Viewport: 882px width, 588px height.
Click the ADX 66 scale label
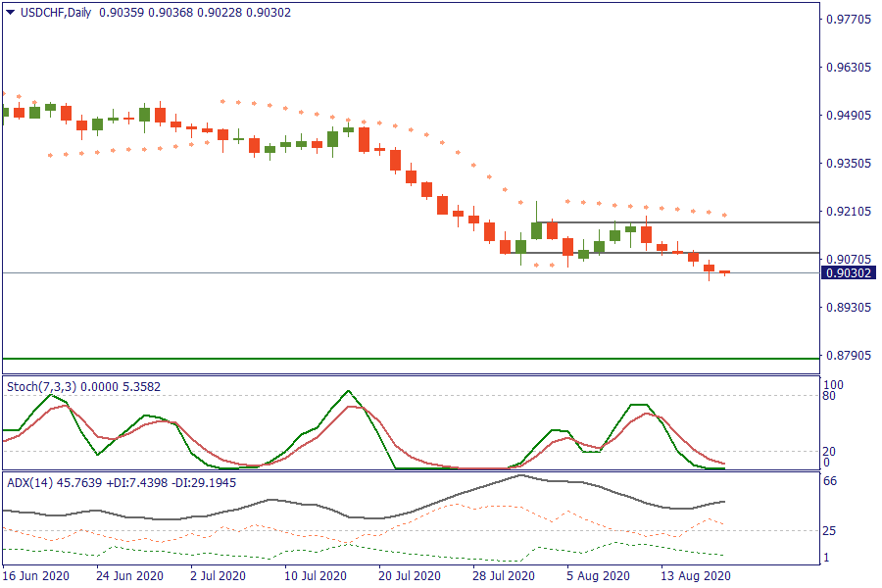coord(830,481)
